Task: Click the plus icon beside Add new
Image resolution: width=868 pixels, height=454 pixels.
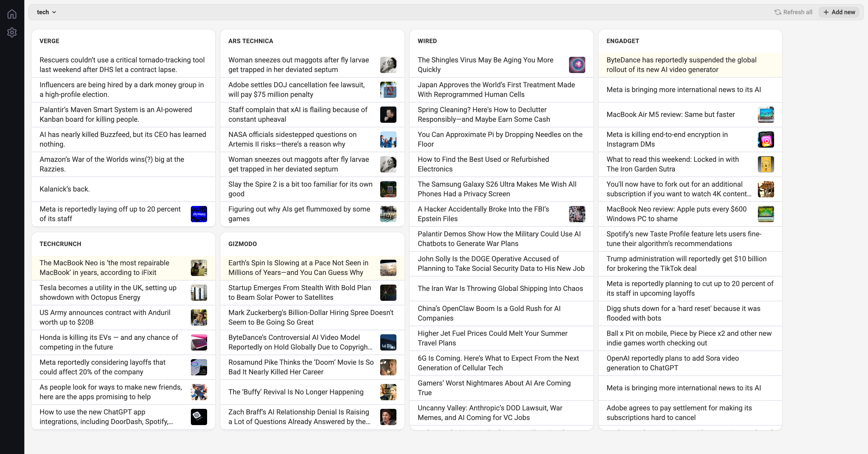Action: (x=826, y=12)
